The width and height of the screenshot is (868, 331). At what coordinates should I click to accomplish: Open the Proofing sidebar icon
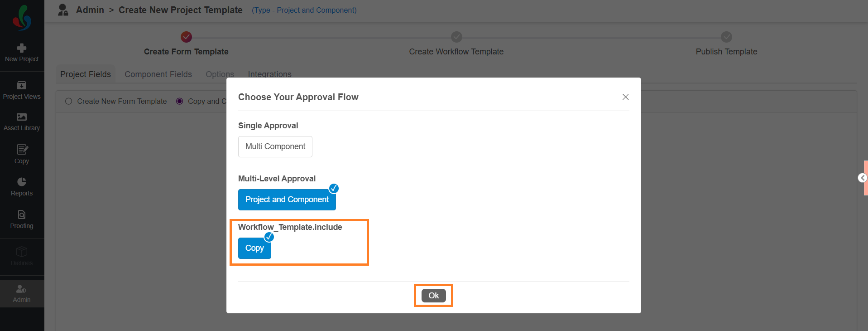[x=22, y=214]
